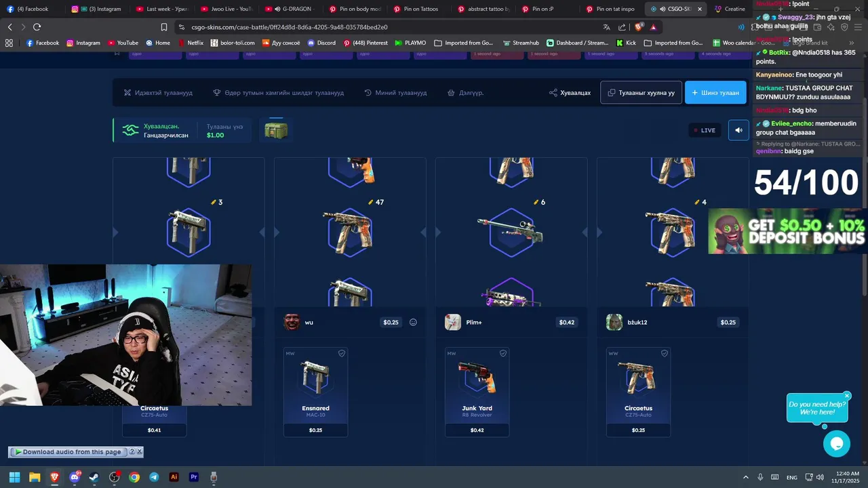The height and width of the screenshot is (488, 868).
Task: Click the microphone icon in system tray
Action: coord(760,477)
